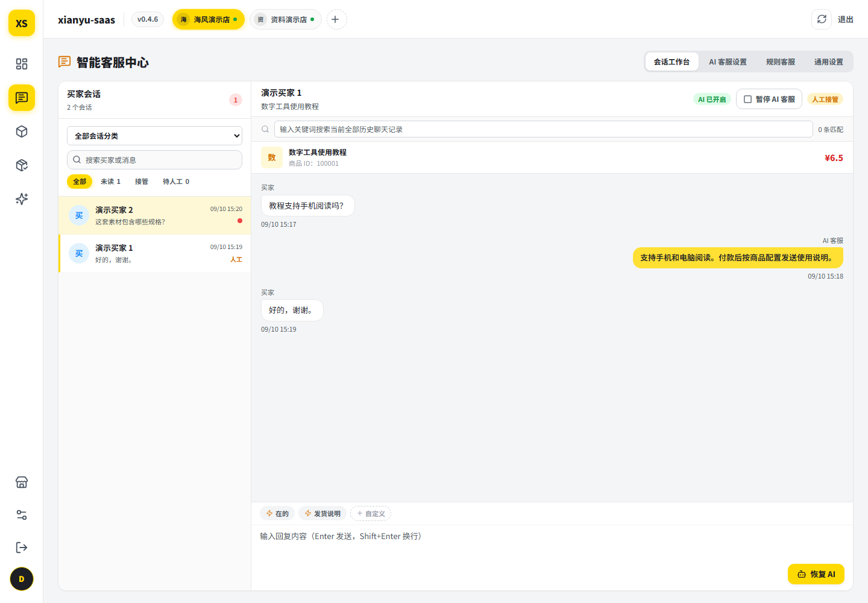This screenshot has width=868, height=603.
Task: Click the chat history search magnifier icon
Action: point(265,129)
